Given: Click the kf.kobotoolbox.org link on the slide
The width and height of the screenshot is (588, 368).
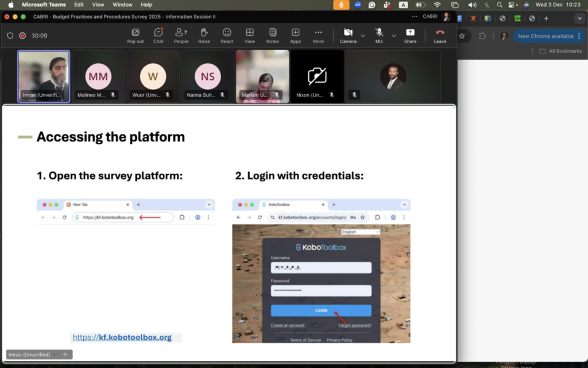Looking at the screenshot, I should pyautogui.click(x=122, y=337).
